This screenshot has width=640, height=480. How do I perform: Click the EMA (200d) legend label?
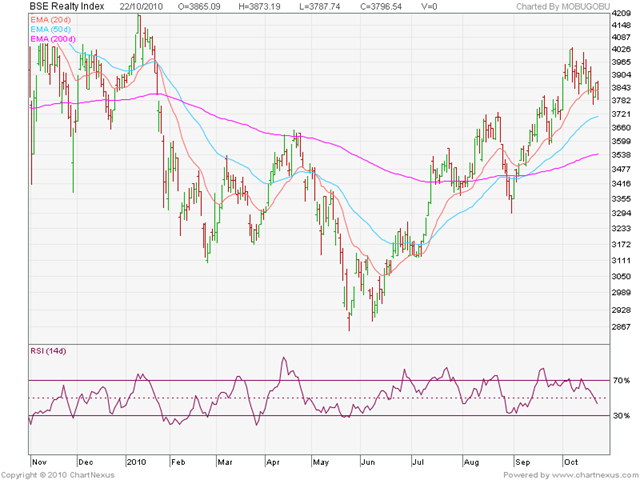pyautogui.click(x=53, y=39)
